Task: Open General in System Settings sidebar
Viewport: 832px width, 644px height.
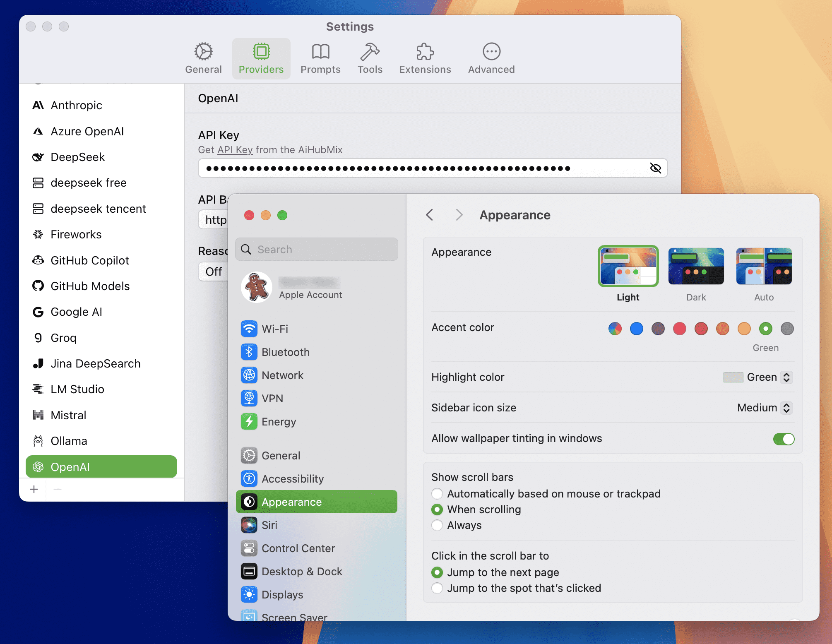Action: pyautogui.click(x=317, y=456)
